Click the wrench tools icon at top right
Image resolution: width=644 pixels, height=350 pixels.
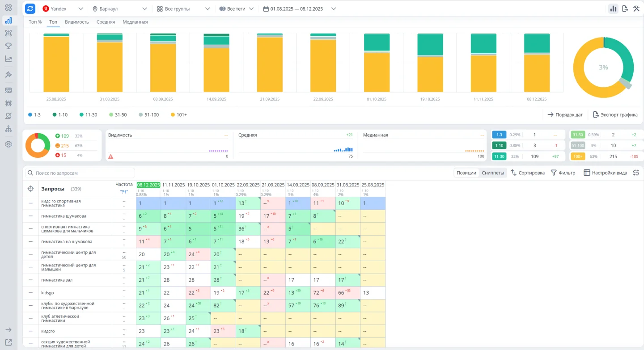coord(636,9)
